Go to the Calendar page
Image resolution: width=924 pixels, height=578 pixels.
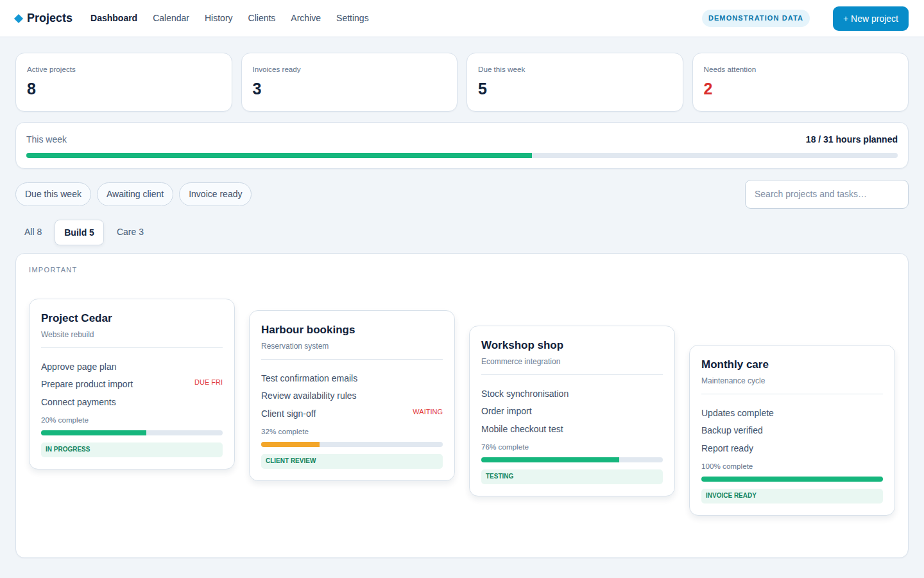click(x=171, y=18)
